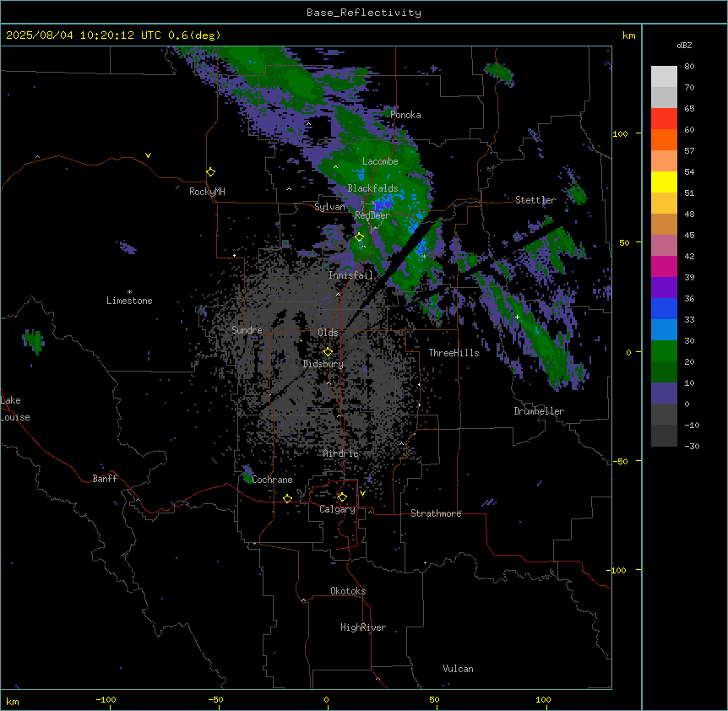Select the bright green 30-20 dBZ legend swatch

[664, 351]
